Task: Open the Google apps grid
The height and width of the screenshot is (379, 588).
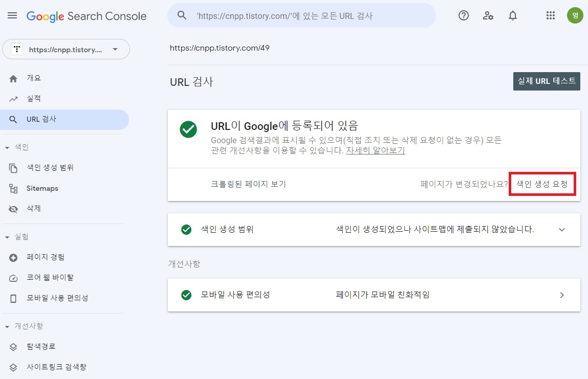Action: 551,15
